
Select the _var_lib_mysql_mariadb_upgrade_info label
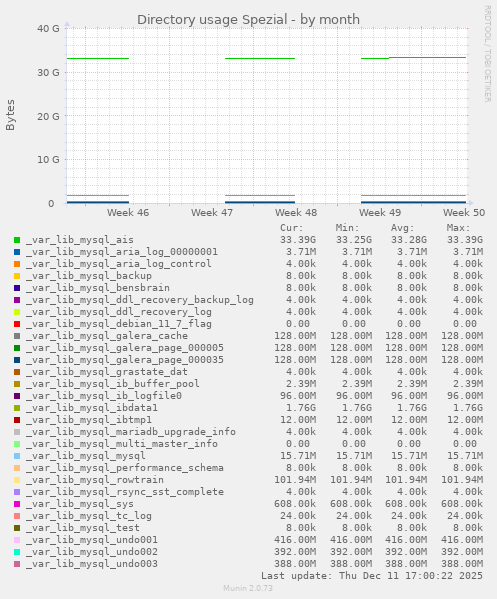coord(131,432)
